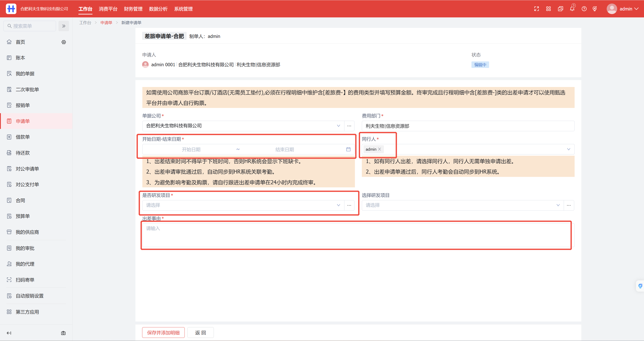
Task: Click calendar icon in date range field
Action: click(x=348, y=149)
